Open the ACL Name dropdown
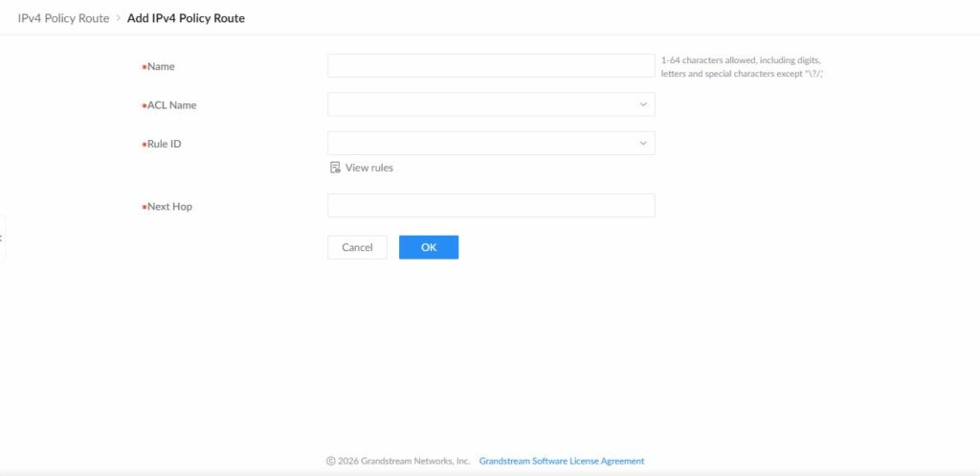The height and width of the screenshot is (476, 980). click(491, 104)
